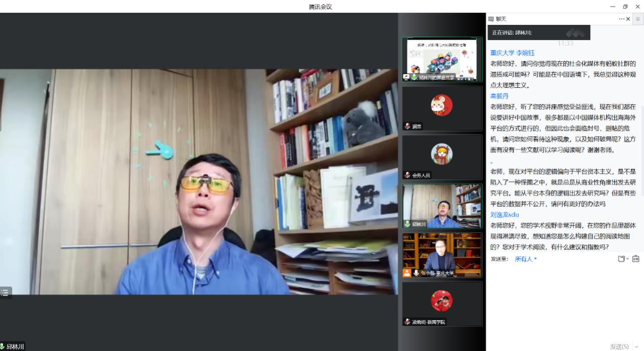Click sender name 高毅丹 in chat
Viewport: 644px width, 351px height.
tap(499, 96)
